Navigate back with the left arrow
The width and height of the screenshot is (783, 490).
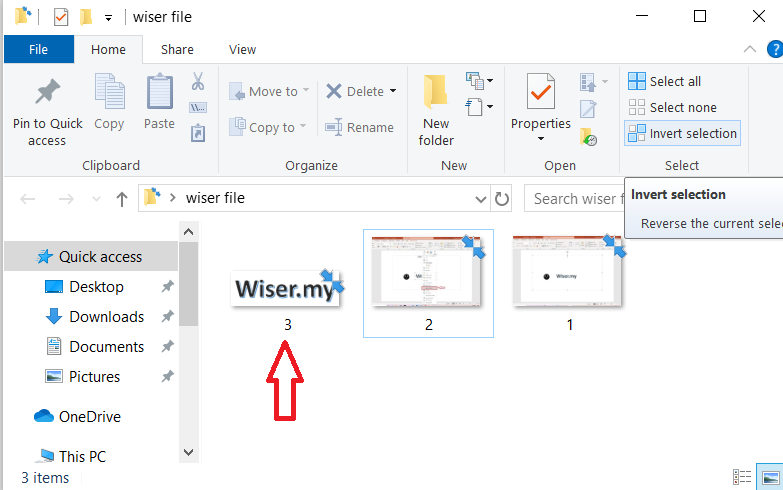[27, 199]
